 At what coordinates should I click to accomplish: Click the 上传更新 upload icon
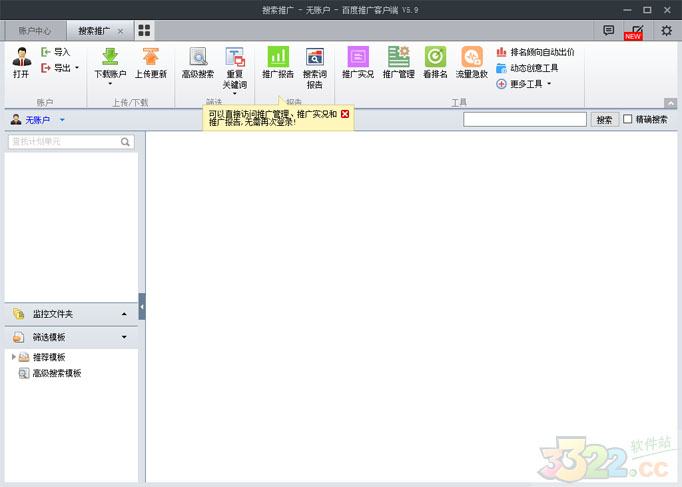[x=150, y=57]
